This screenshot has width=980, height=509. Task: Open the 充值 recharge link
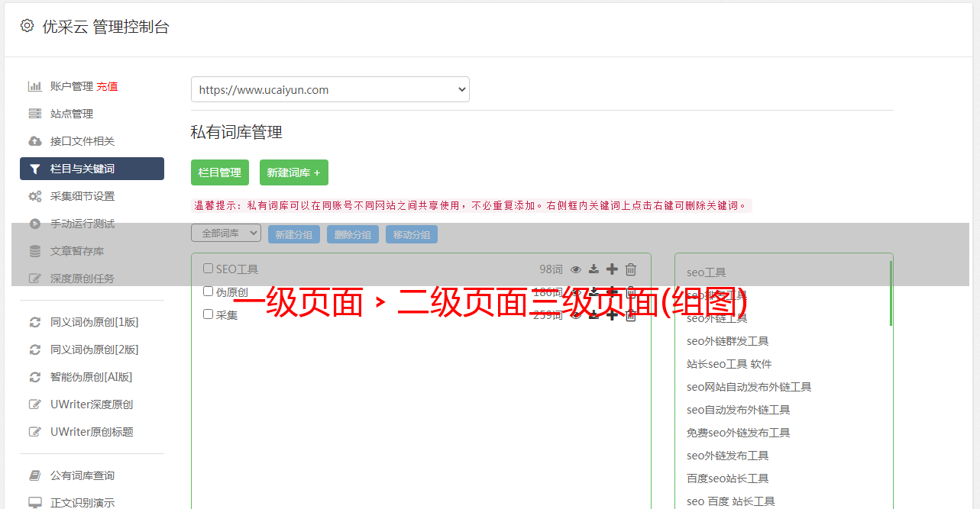(107, 86)
